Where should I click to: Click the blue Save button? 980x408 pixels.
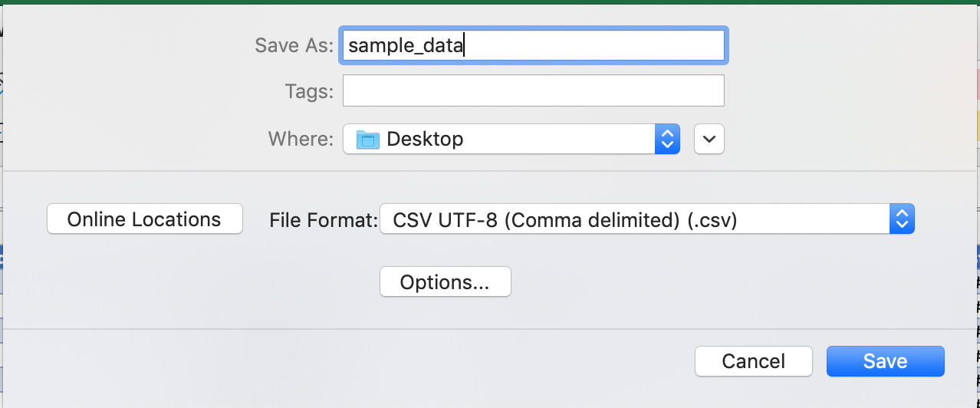[x=886, y=361]
